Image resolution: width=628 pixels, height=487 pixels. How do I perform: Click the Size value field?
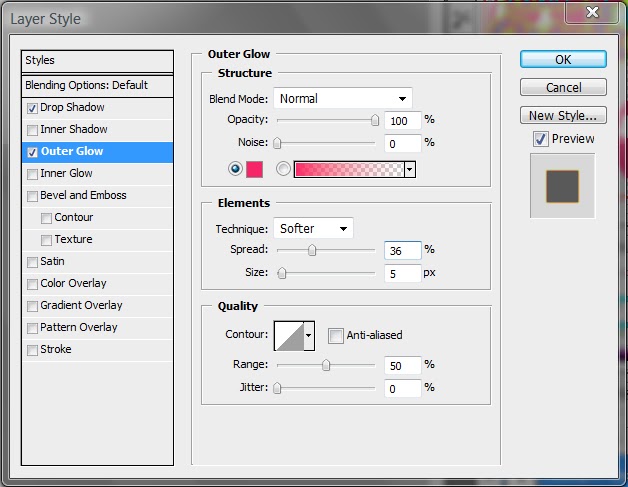click(403, 274)
